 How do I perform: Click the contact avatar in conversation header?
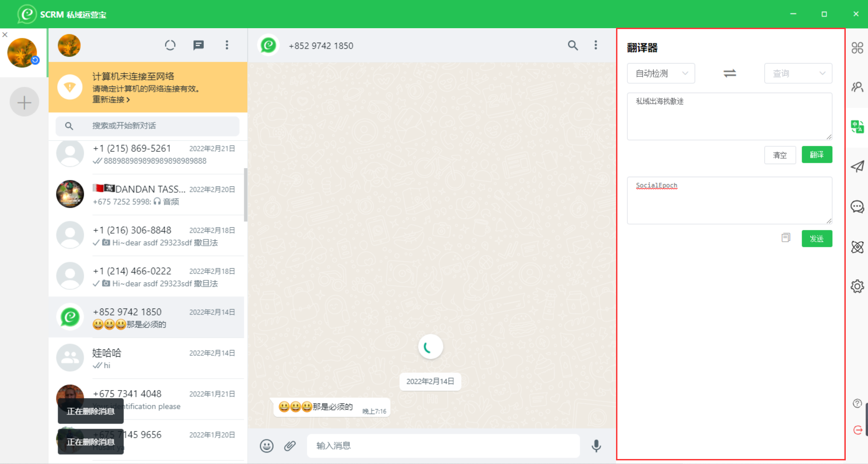[268, 45]
